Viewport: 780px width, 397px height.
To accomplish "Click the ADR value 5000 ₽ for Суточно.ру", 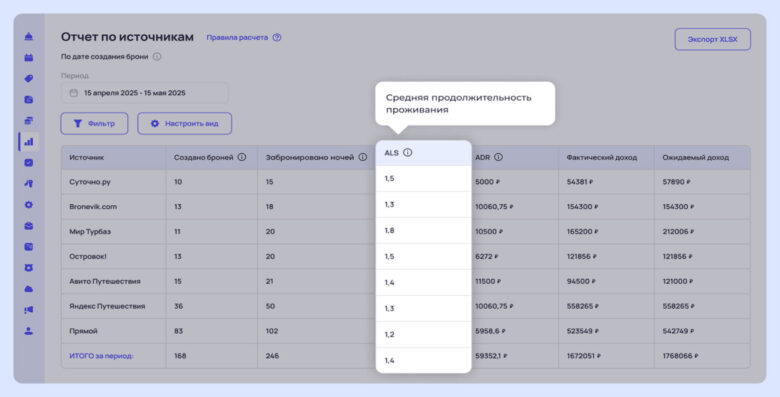I will (x=487, y=182).
